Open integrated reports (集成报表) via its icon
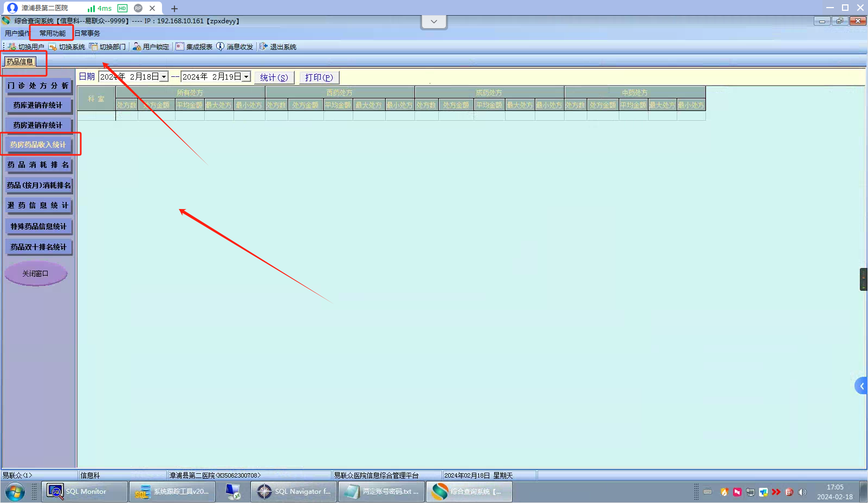 pyautogui.click(x=180, y=47)
